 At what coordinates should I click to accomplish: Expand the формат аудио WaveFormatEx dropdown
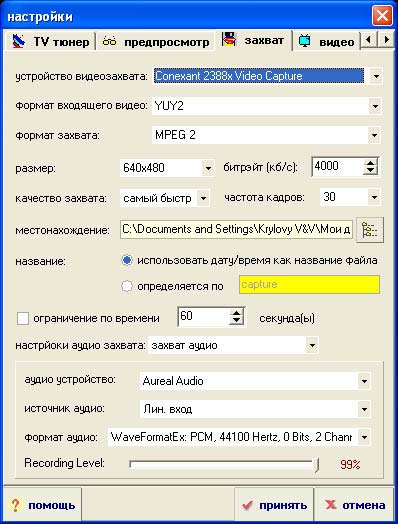click(x=364, y=437)
